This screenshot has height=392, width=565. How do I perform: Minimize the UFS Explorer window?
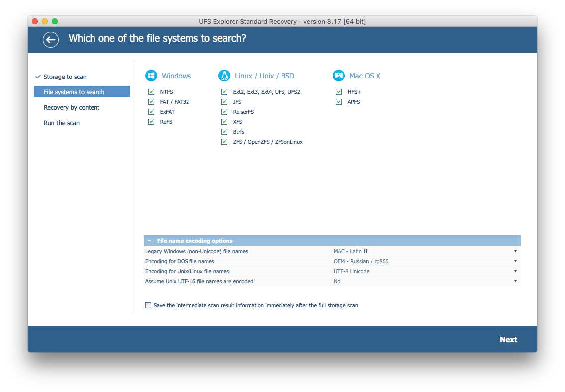click(45, 21)
